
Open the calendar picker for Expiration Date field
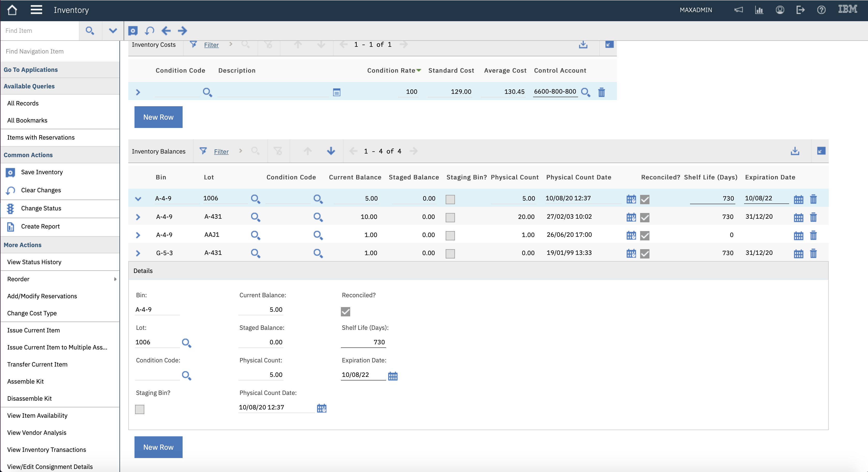(393, 376)
